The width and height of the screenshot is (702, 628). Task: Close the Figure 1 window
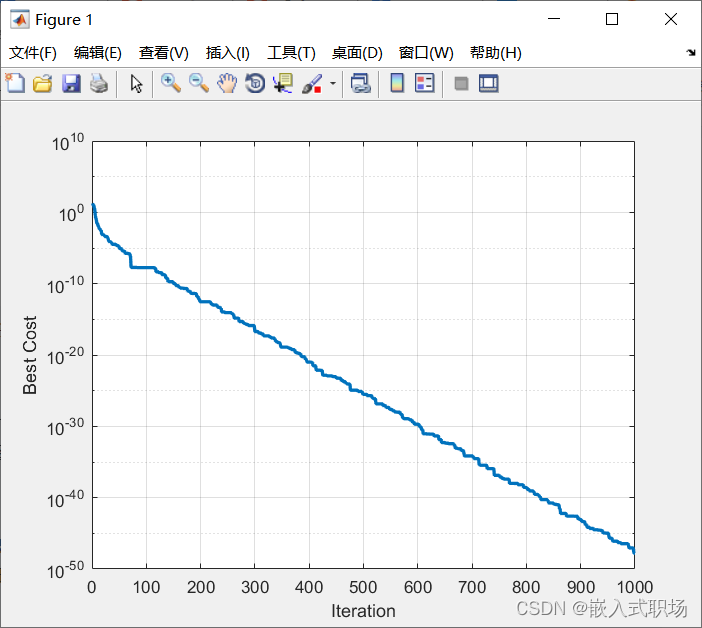671,19
